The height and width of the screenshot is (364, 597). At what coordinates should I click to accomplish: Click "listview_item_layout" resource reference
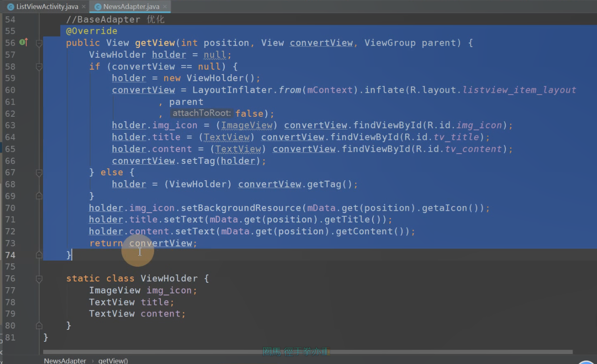519,90
